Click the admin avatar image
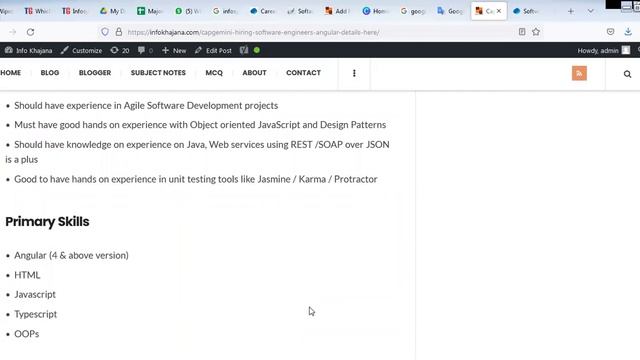Viewport: 640px width, 360px height. (x=626, y=50)
